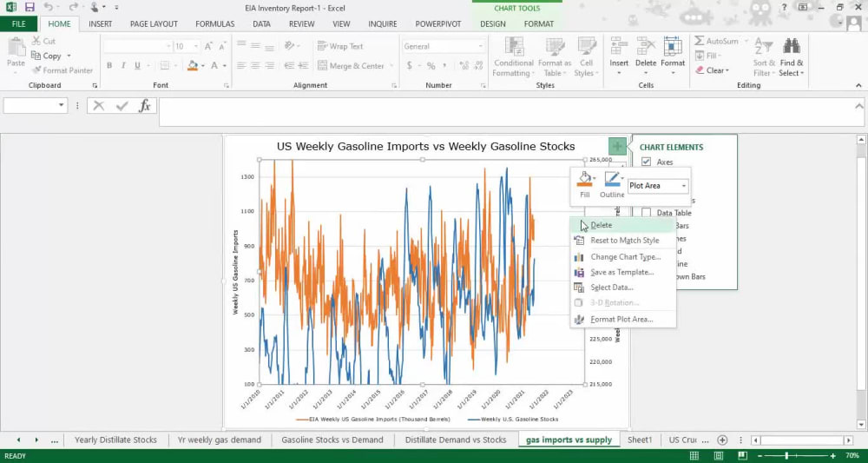Image resolution: width=868 pixels, height=463 pixels.
Task: Click the green Chart Elements plus button
Action: coord(617,147)
